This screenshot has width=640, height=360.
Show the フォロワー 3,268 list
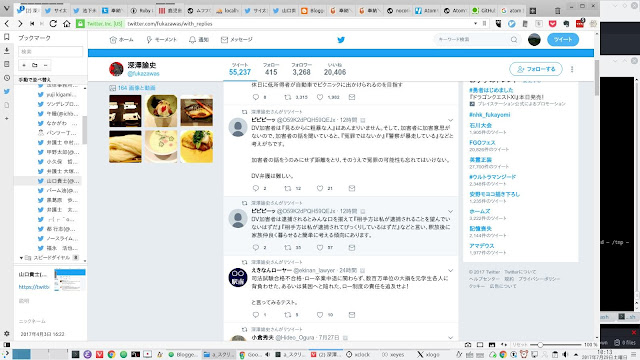301,69
